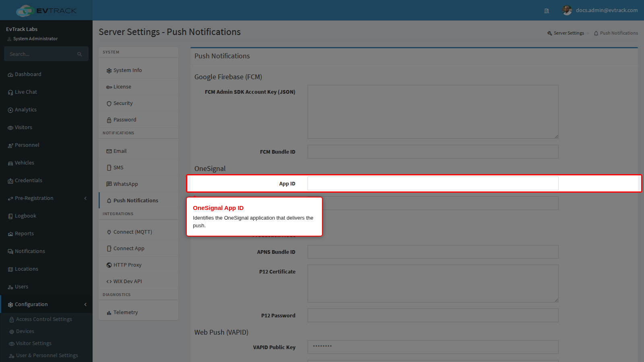Screen dimensions: 644x362
Task: Select HTTP Proxy integration
Action: pyautogui.click(x=138, y=265)
